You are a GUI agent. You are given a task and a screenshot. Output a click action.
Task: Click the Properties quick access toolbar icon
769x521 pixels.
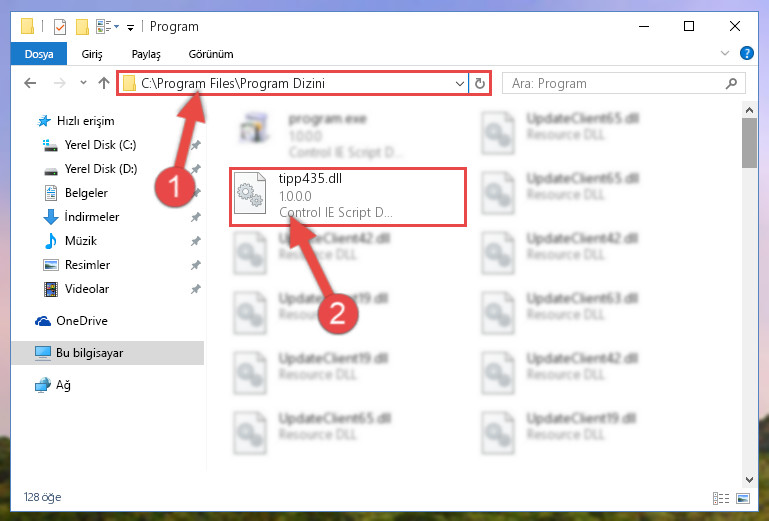pyautogui.click(x=60, y=26)
